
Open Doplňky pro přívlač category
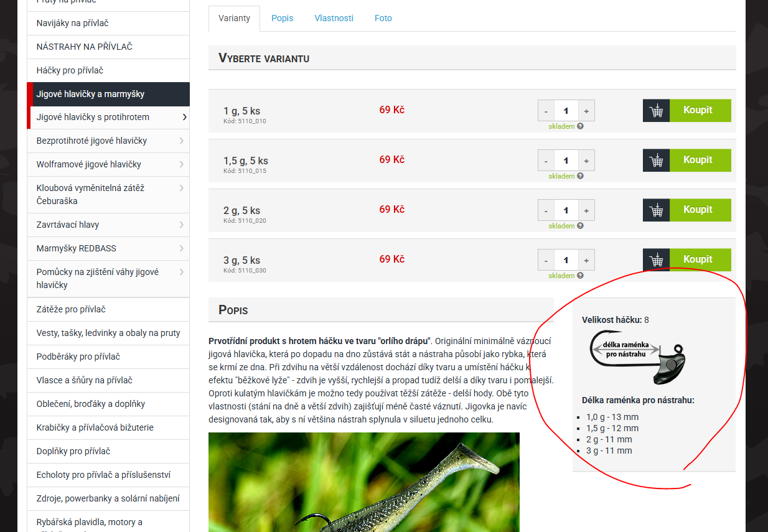108,451
